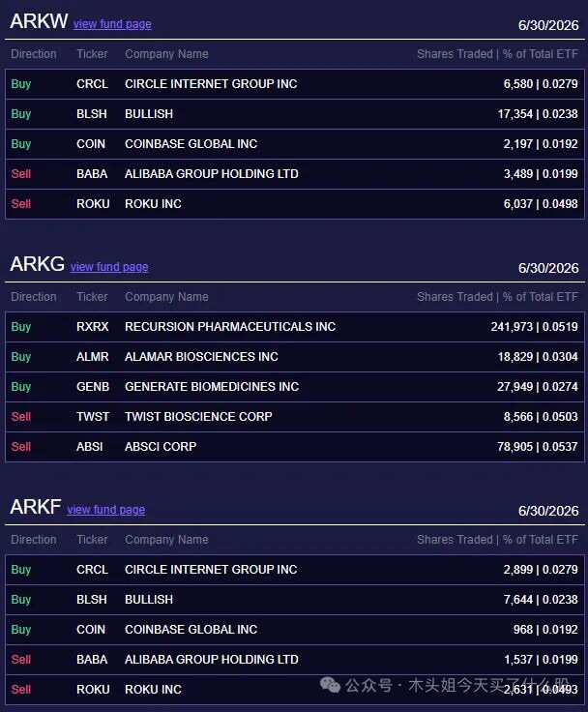
Task: Click Company Name header in ARKF table
Action: (x=166, y=540)
